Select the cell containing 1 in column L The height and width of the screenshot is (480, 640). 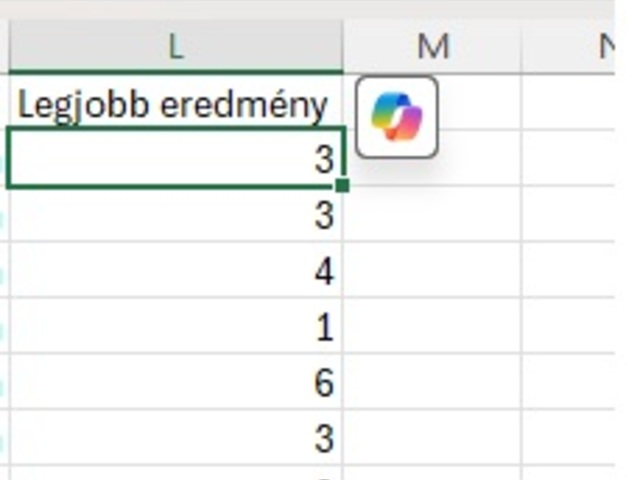(176, 326)
